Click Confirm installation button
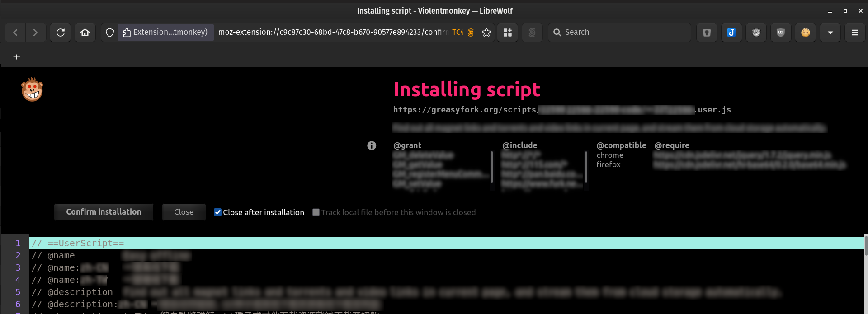This screenshot has width=868, height=314. [x=104, y=212]
